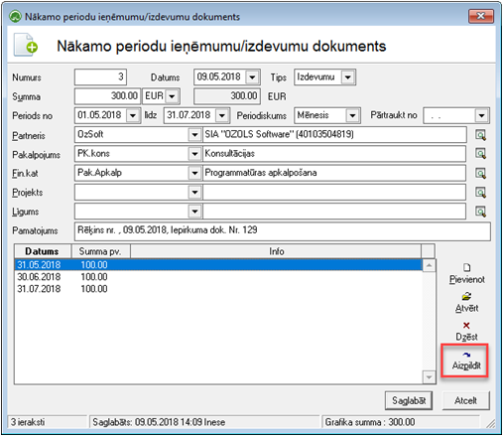The image size is (504, 437).
Task: Add a new row with Pievienot
Action: click(x=466, y=274)
